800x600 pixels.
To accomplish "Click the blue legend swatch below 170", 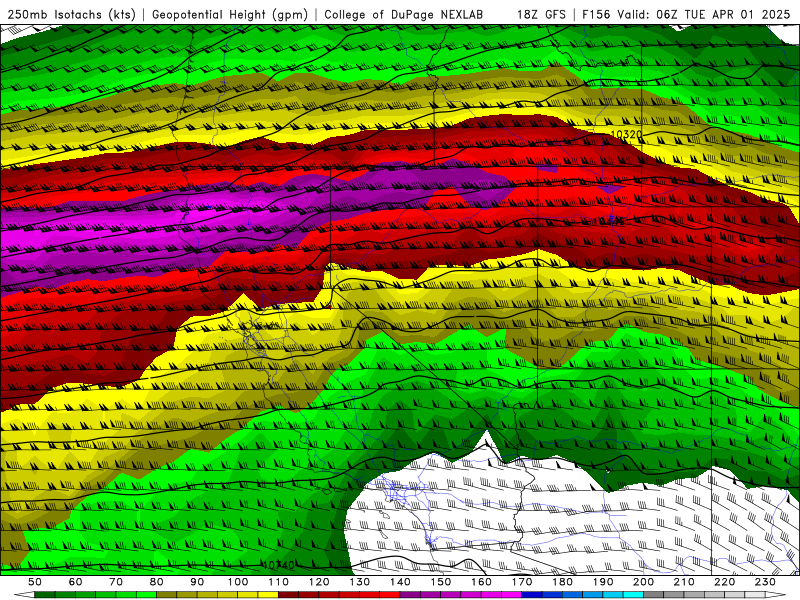I will [x=532, y=595].
